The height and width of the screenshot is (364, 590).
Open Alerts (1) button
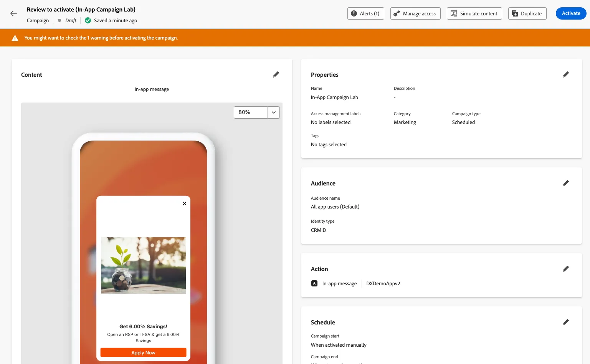(366, 13)
